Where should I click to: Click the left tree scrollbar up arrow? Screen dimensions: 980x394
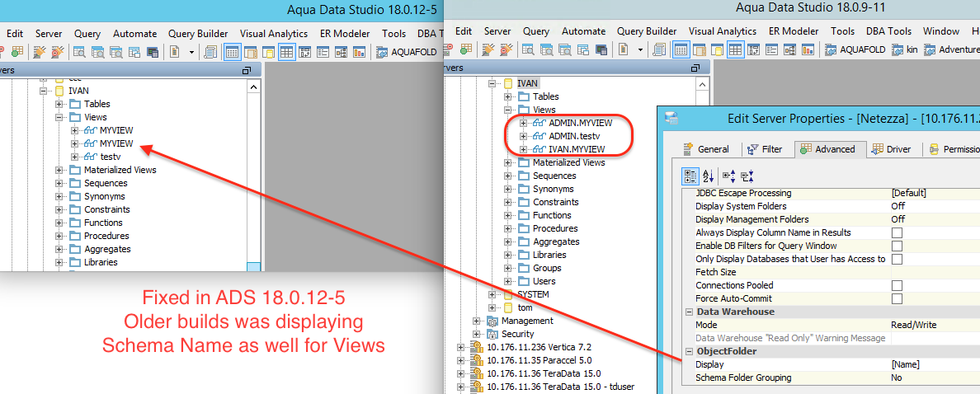click(253, 87)
